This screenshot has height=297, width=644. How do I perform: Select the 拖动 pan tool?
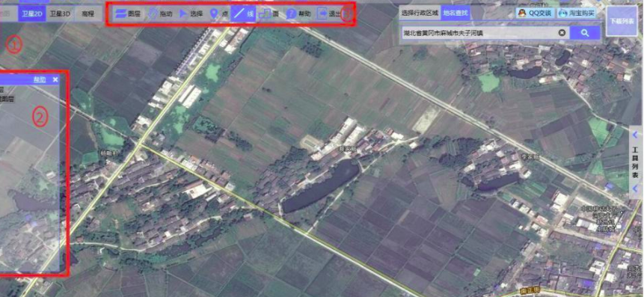click(160, 13)
